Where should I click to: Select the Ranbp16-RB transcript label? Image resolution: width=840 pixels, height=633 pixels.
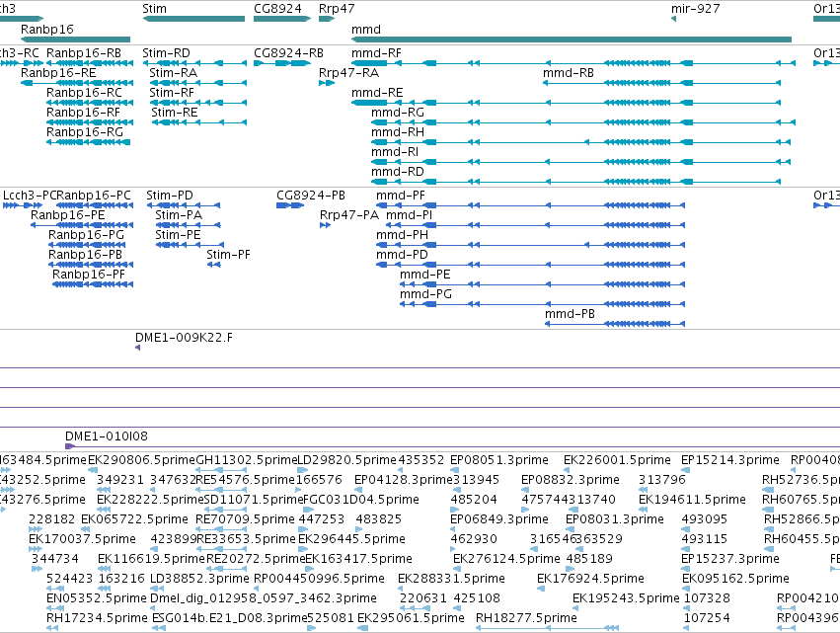pos(84,53)
